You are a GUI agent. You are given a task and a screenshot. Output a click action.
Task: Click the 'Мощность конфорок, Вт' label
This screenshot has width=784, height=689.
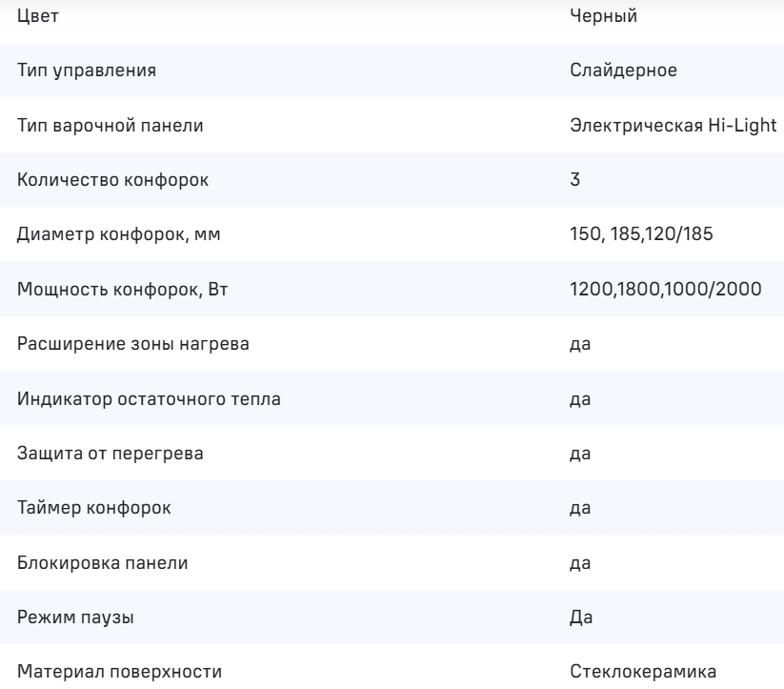(x=109, y=290)
